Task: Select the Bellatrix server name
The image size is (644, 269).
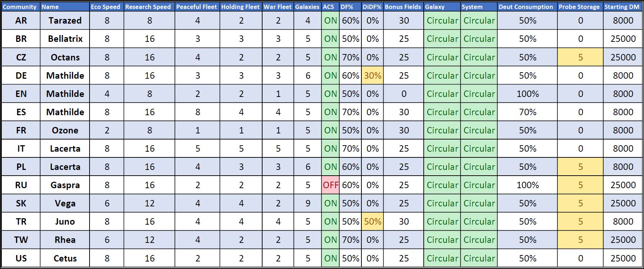Action: (65, 39)
